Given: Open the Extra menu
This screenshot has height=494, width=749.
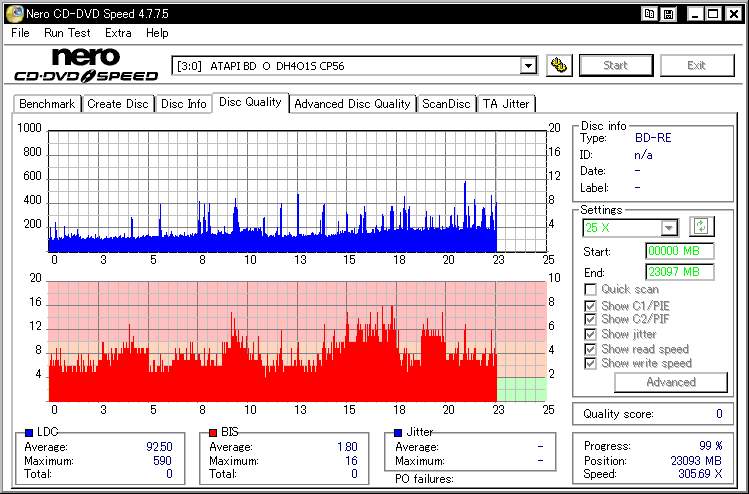Looking at the screenshot, I should [x=118, y=33].
